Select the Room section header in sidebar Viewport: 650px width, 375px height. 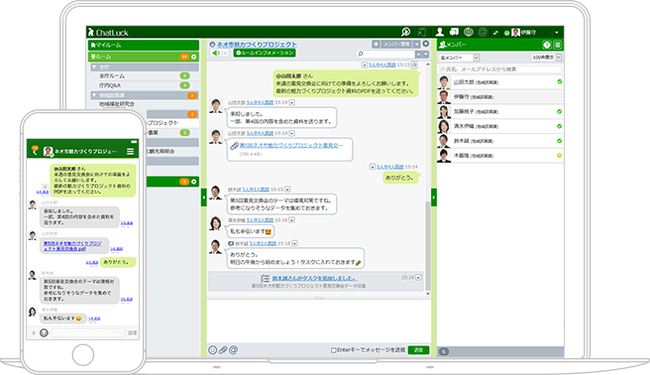143,56
